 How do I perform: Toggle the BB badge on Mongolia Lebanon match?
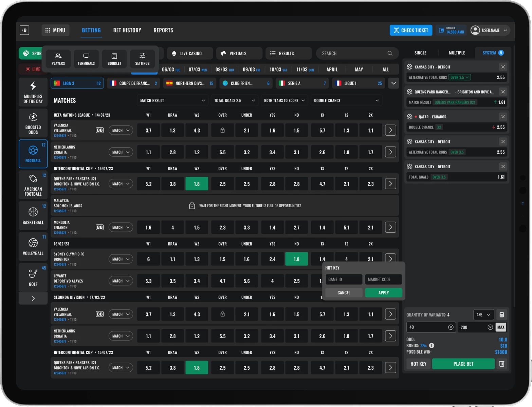pyautogui.click(x=99, y=227)
